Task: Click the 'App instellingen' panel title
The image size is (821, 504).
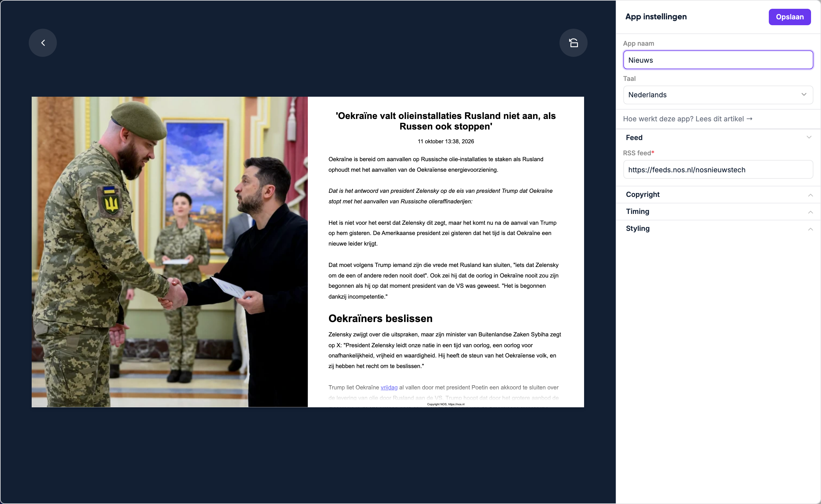Action: click(x=656, y=17)
